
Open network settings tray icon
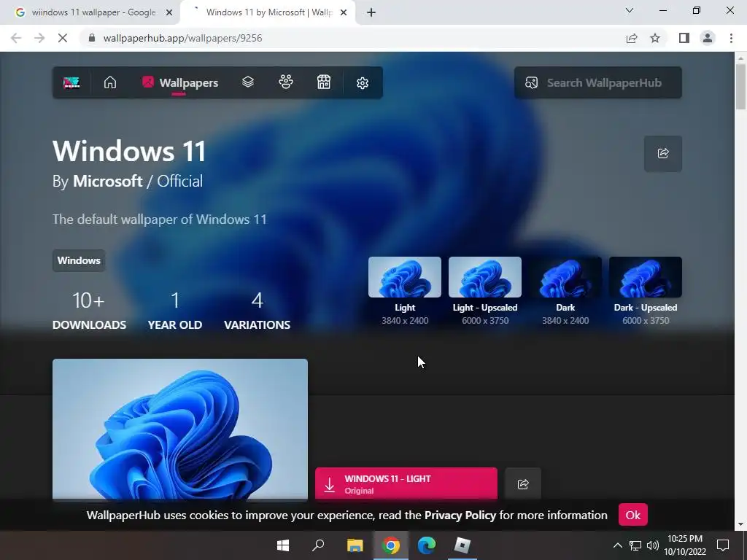point(635,545)
